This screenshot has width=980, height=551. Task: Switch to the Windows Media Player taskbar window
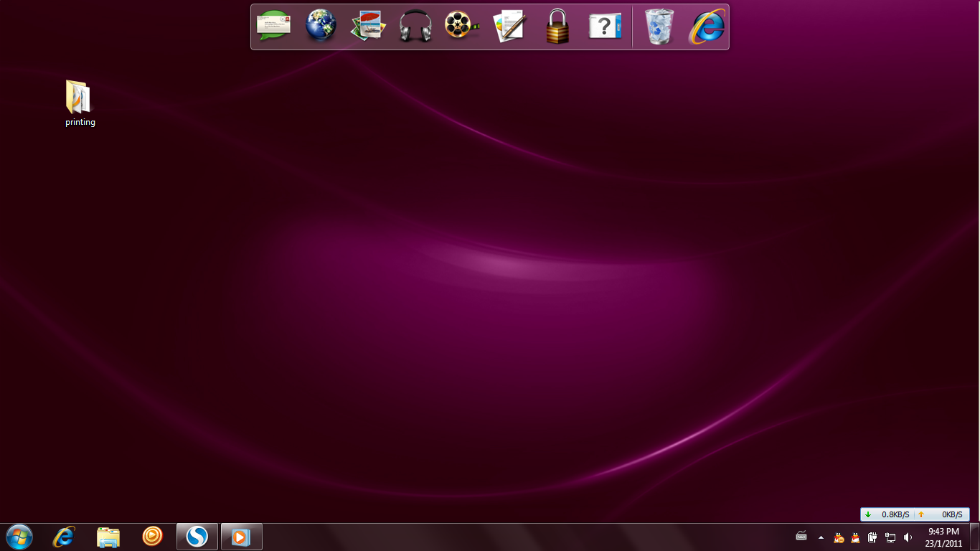tap(241, 537)
